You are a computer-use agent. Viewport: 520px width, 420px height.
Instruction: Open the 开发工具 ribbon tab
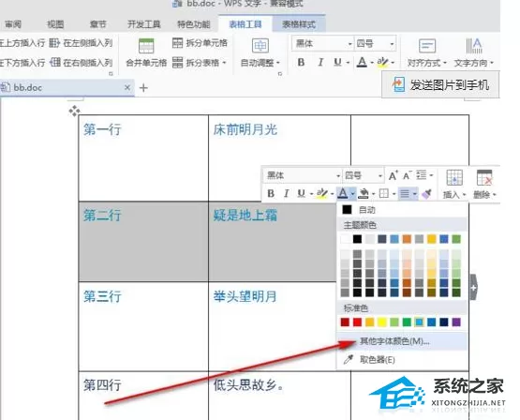point(143,24)
